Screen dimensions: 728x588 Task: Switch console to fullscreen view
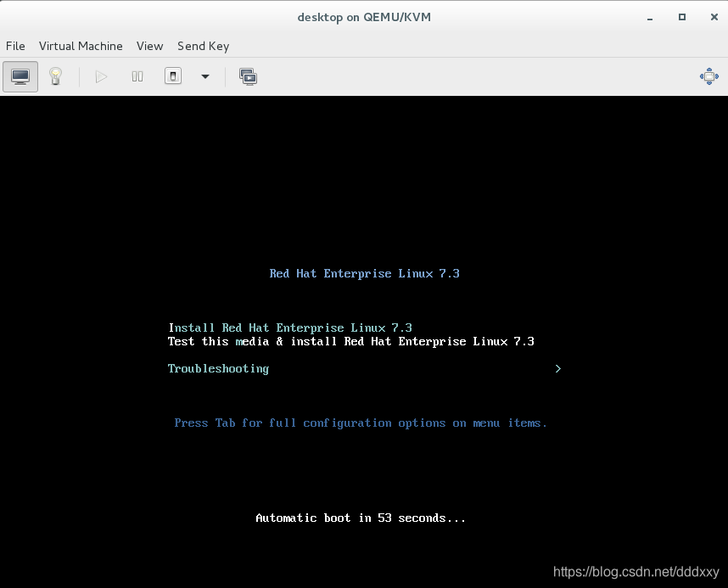[x=709, y=76]
